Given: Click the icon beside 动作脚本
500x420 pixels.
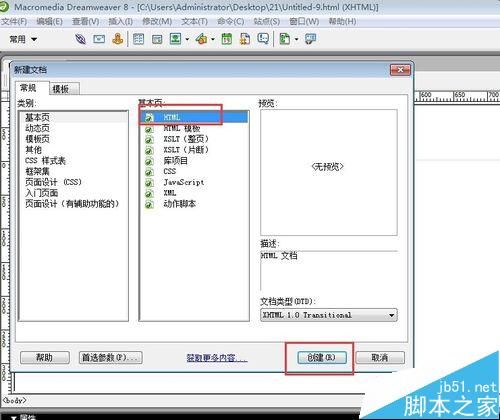Looking at the screenshot, I should (x=149, y=204).
